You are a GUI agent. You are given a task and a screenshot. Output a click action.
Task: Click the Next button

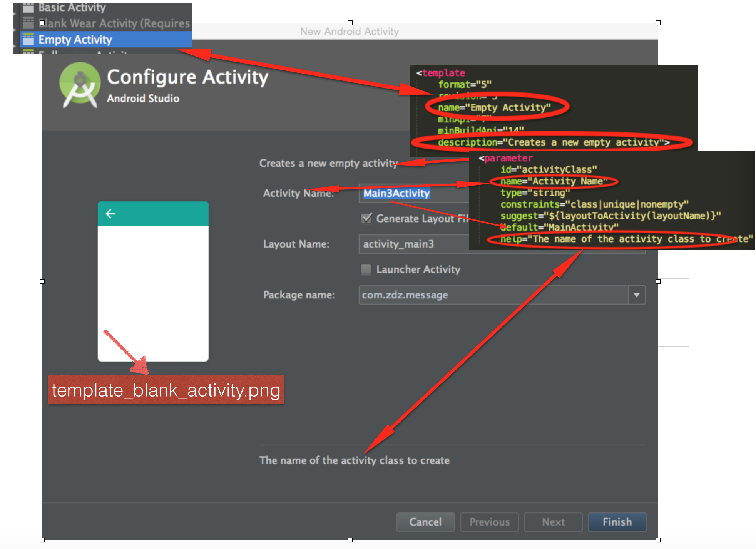coord(553,522)
